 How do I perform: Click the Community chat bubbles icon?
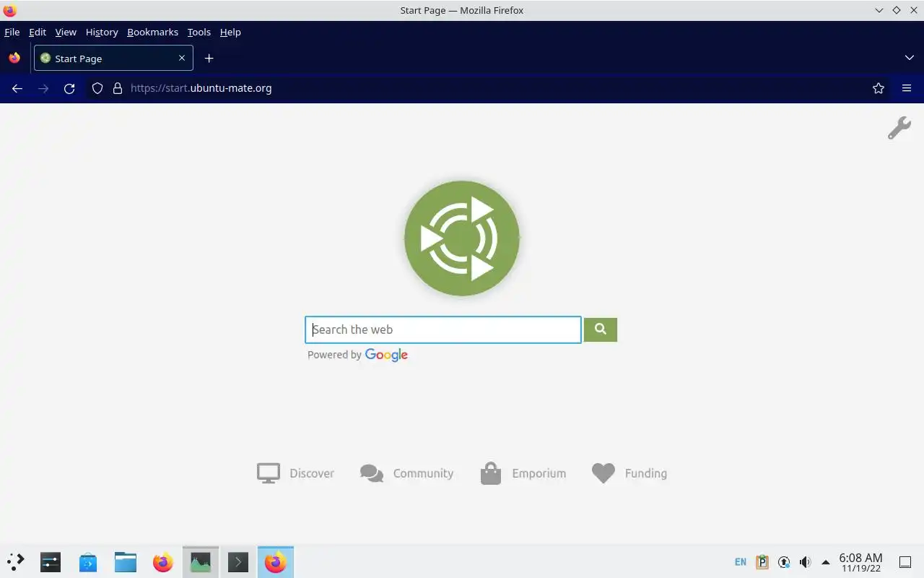pyautogui.click(x=372, y=473)
